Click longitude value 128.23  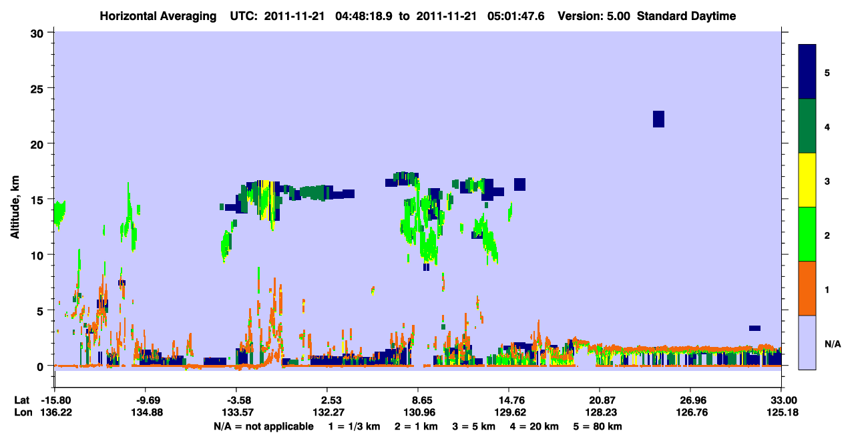click(x=600, y=412)
